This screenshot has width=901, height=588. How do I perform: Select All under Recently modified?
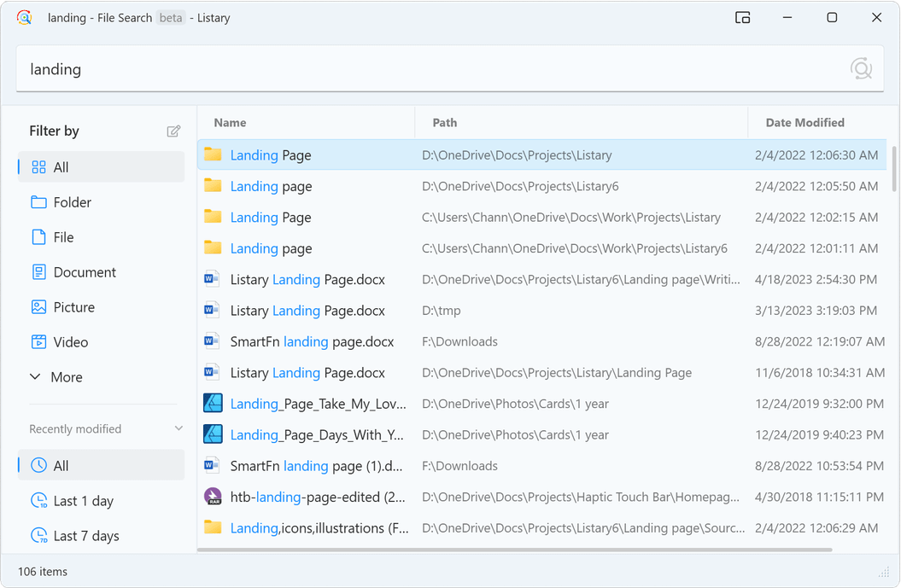(x=101, y=465)
